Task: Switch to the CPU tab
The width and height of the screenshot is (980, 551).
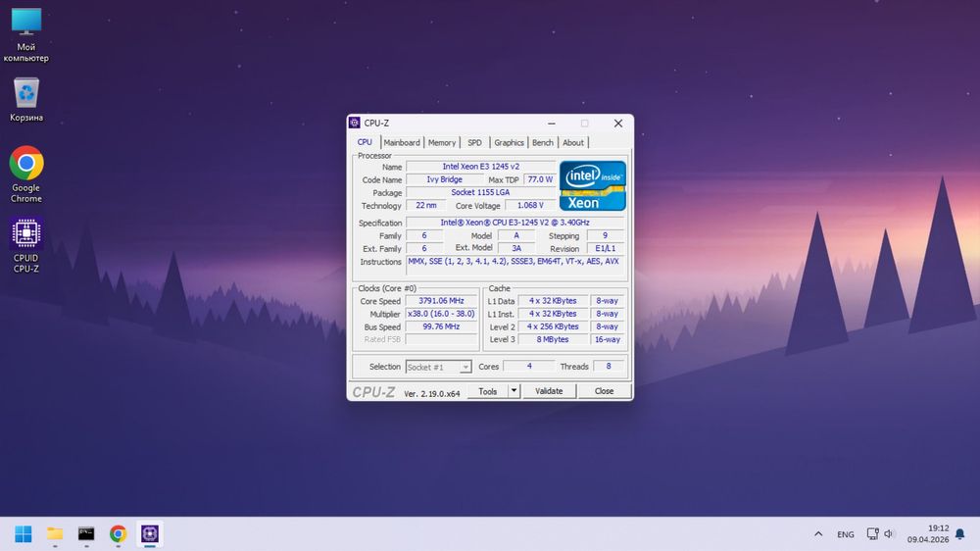Action: pos(365,142)
